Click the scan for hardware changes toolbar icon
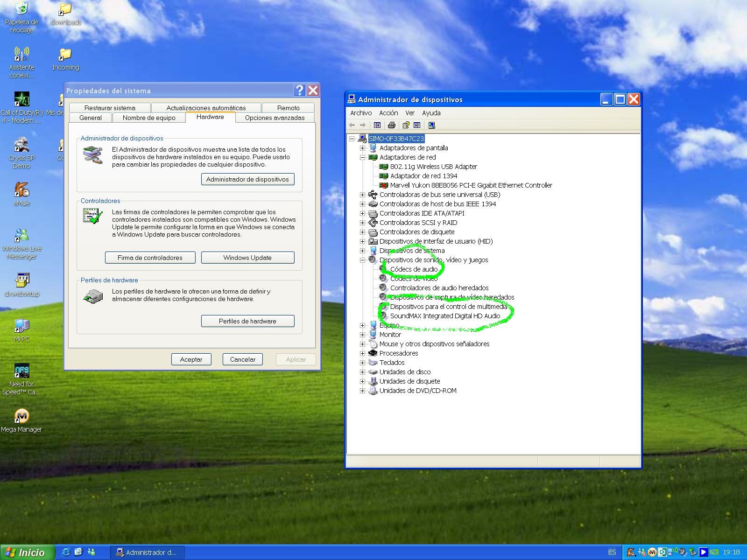Screen dimensions: 747x560 click(x=431, y=125)
